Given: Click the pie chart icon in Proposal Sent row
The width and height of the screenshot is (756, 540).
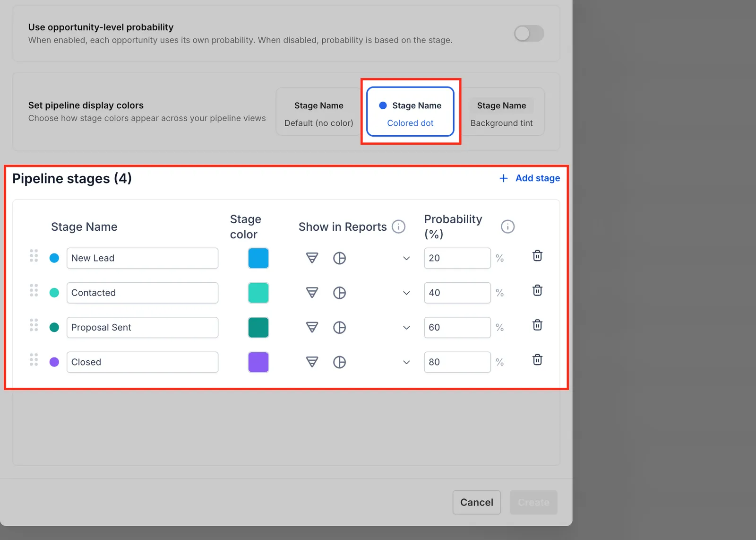Looking at the screenshot, I should (x=339, y=327).
